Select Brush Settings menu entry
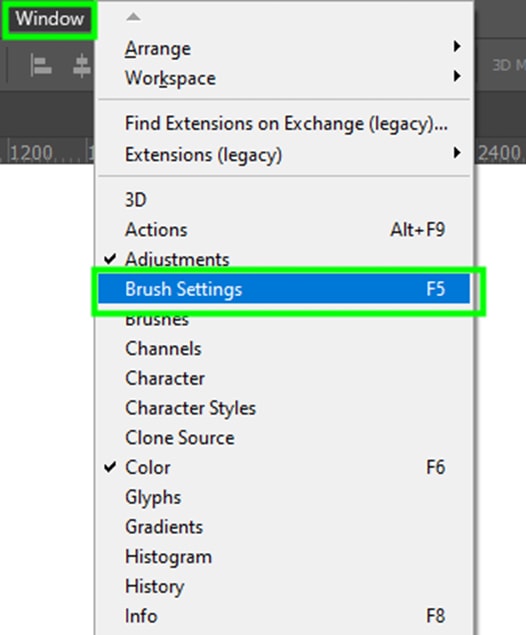 tap(284, 289)
